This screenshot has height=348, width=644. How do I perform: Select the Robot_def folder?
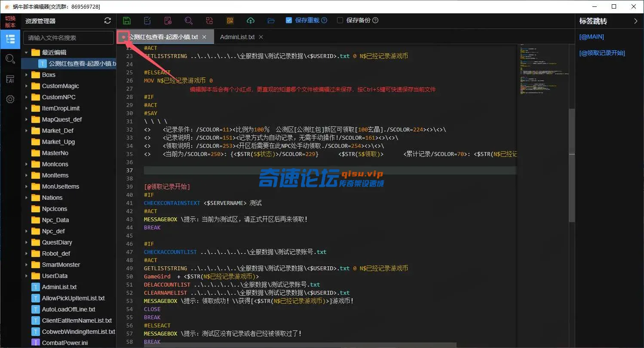click(56, 253)
